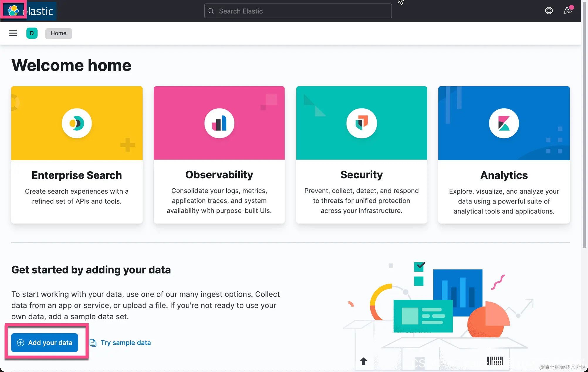Image resolution: width=588 pixels, height=372 pixels.
Task: Open the help lifebuoy menu
Action: pyautogui.click(x=549, y=11)
